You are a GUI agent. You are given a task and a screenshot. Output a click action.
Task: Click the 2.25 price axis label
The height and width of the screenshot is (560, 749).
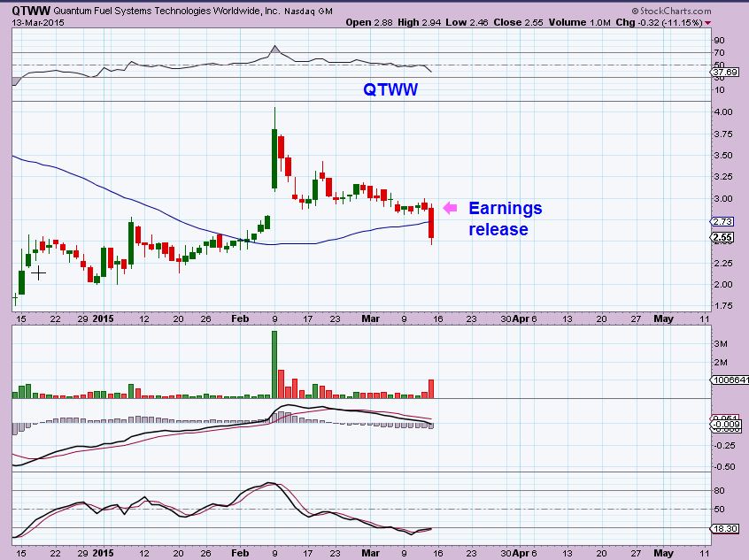(723, 263)
